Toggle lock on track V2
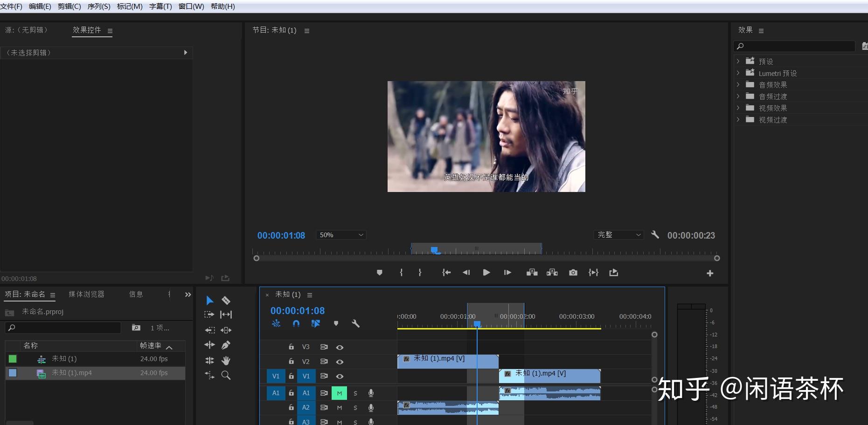The height and width of the screenshot is (425, 868). (291, 362)
